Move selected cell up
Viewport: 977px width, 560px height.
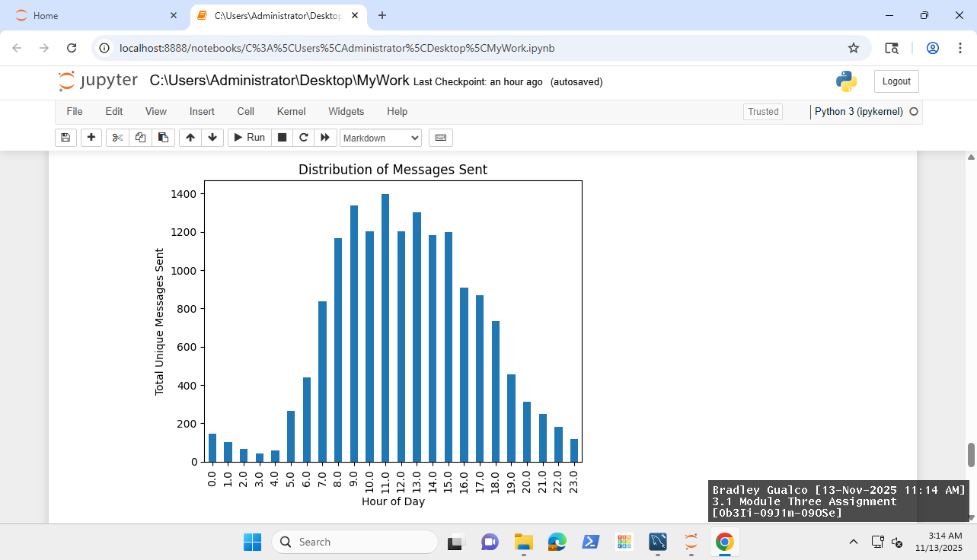[190, 138]
